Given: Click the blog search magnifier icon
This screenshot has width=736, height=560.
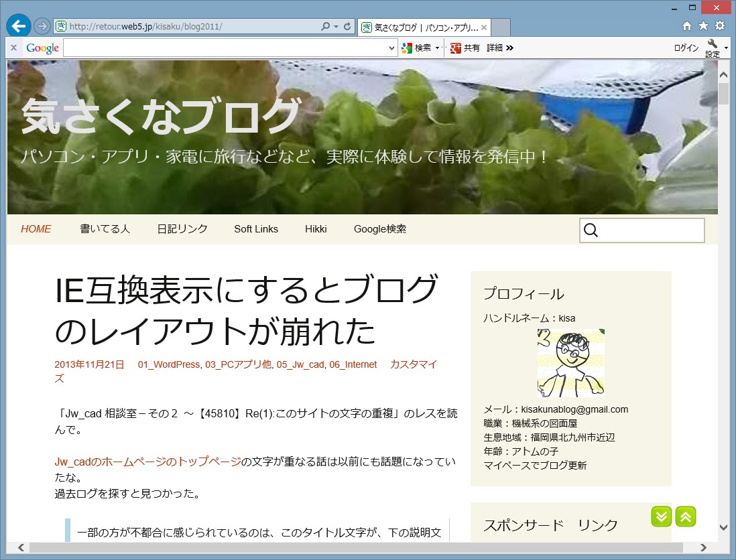Looking at the screenshot, I should pyautogui.click(x=591, y=230).
